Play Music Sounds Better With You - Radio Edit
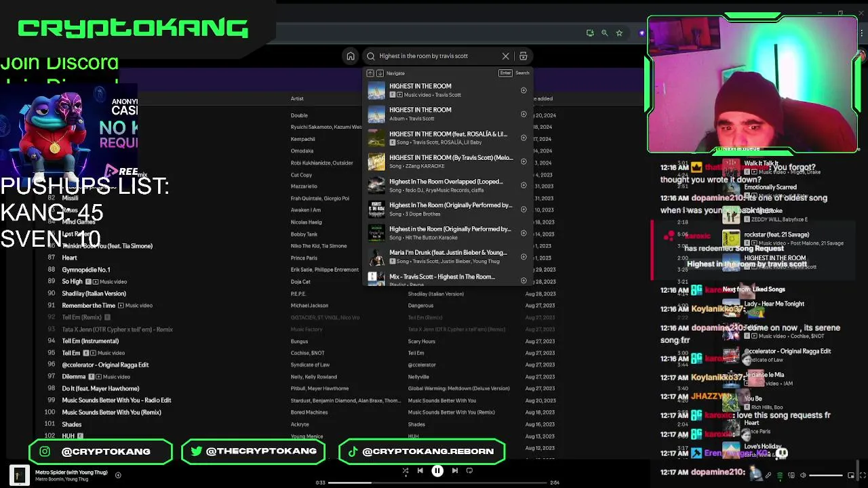 [117, 401]
